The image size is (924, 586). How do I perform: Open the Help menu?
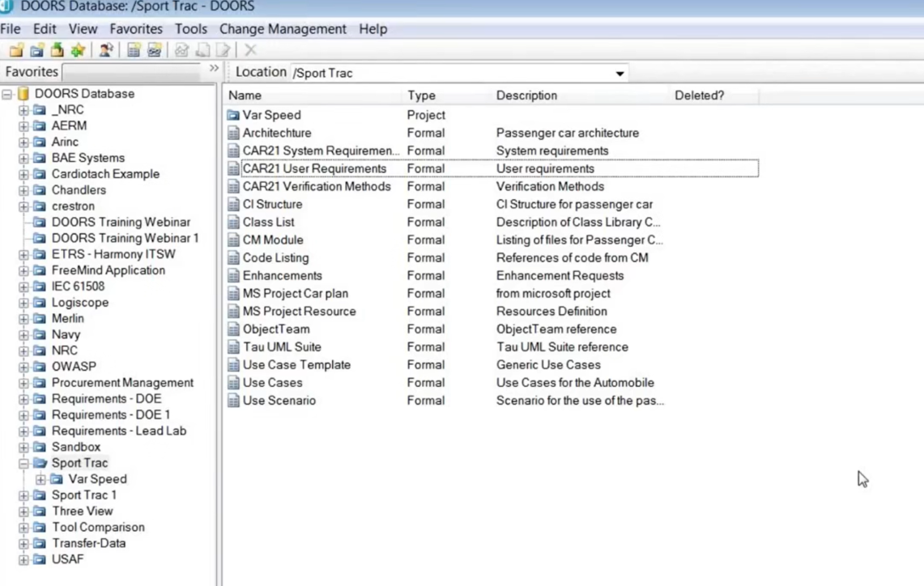373,29
